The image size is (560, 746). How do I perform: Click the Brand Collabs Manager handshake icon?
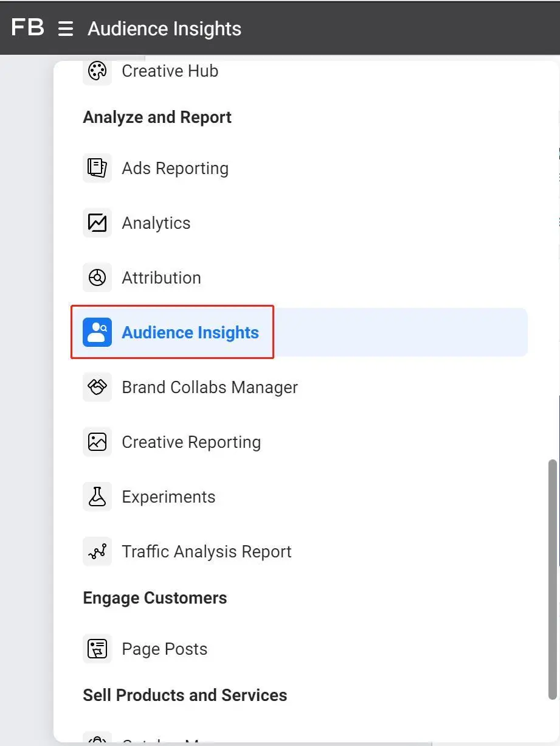[x=97, y=387]
